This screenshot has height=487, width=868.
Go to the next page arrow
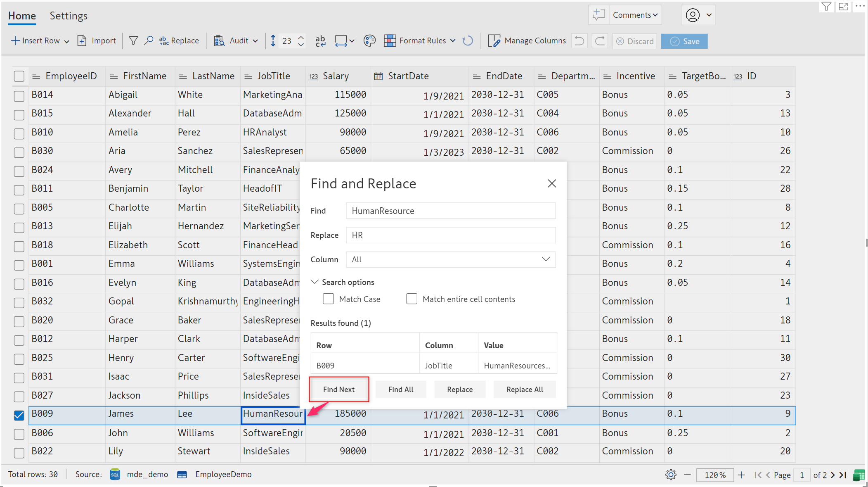833,475
